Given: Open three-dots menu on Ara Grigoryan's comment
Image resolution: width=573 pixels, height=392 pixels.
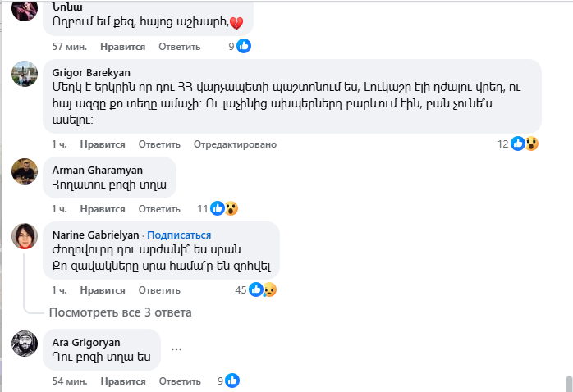Looking at the screenshot, I should pos(176,349).
